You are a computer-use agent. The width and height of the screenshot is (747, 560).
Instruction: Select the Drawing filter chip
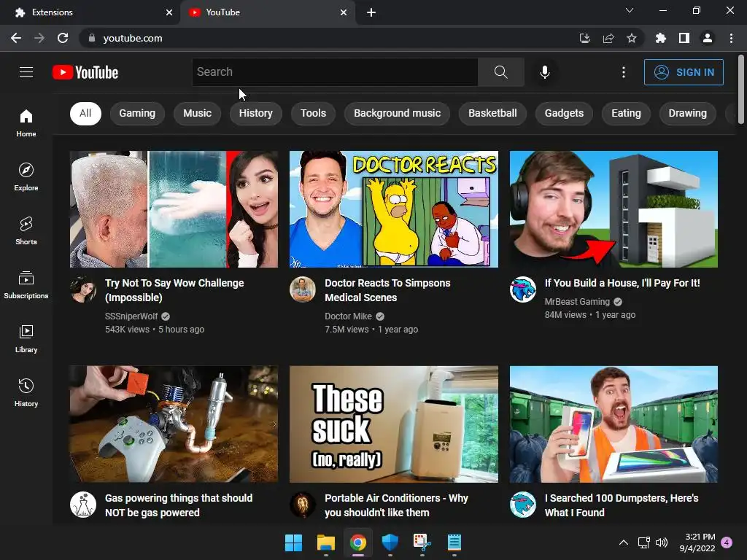click(687, 113)
